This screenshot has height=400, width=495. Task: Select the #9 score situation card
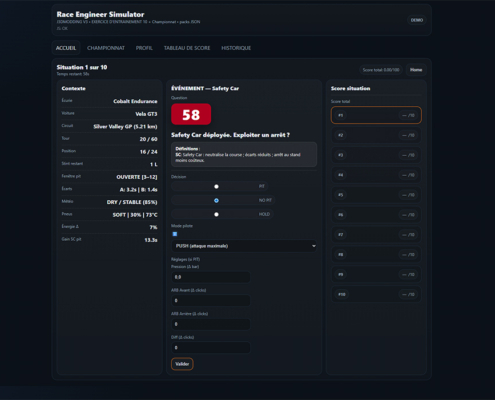pyautogui.click(x=376, y=274)
